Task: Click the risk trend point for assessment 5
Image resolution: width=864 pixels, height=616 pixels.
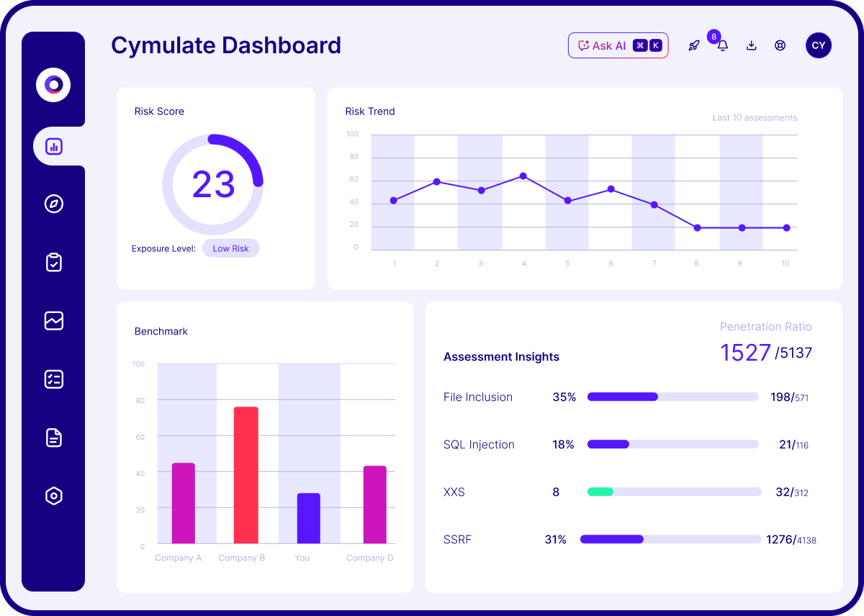Action: pyautogui.click(x=568, y=201)
